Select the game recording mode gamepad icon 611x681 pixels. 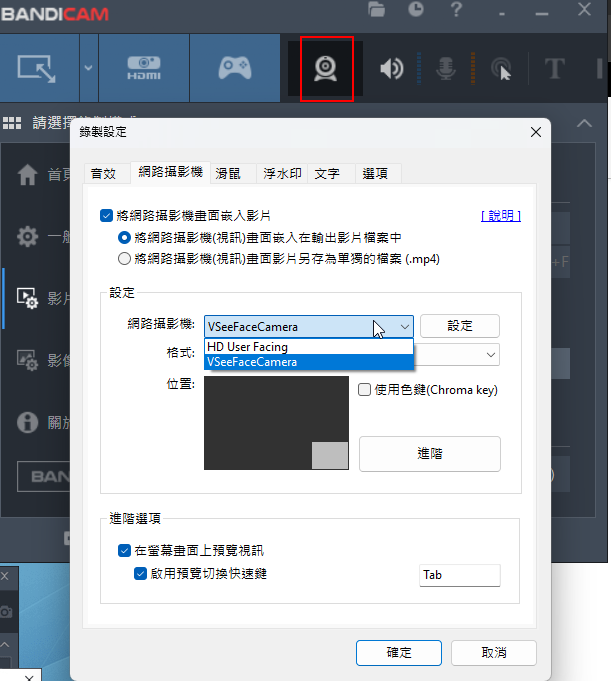(235, 68)
